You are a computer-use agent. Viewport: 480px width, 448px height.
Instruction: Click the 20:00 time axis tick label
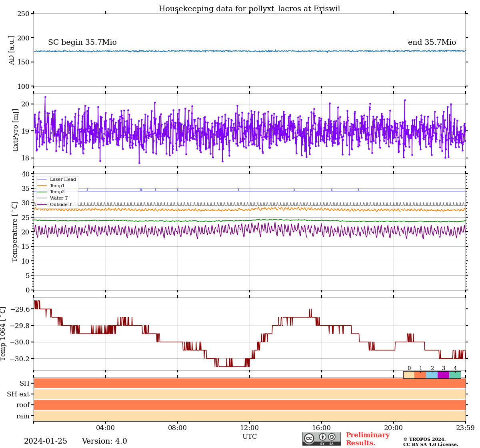click(x=394, y=428)
